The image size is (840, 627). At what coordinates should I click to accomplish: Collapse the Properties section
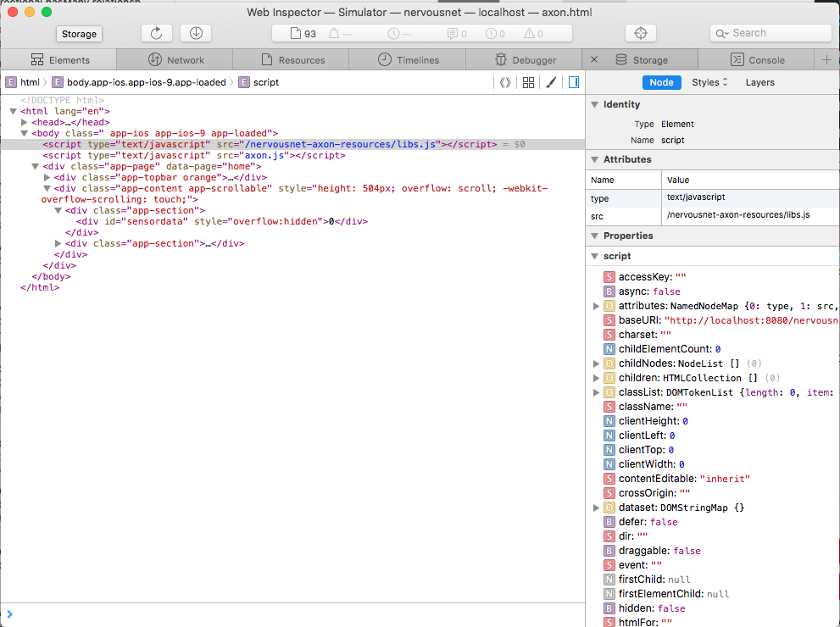tap(595, 236)
